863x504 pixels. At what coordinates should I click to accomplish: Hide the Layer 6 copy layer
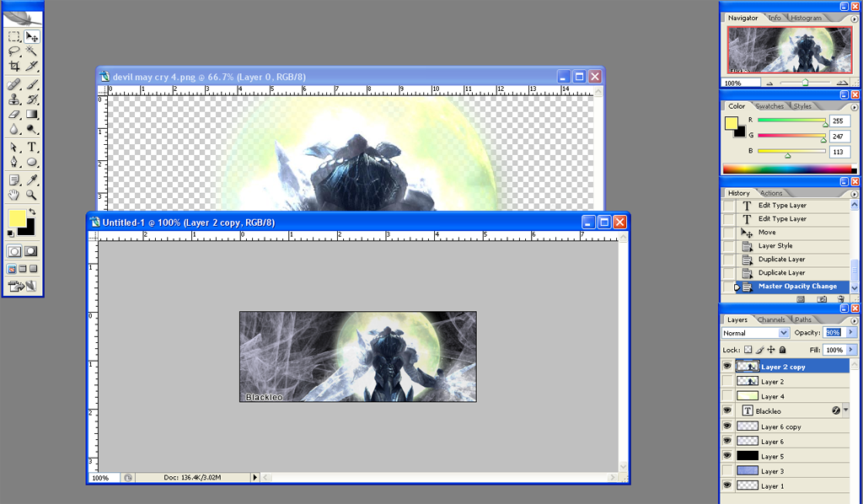pyautogui.click(x=727, y=426)
